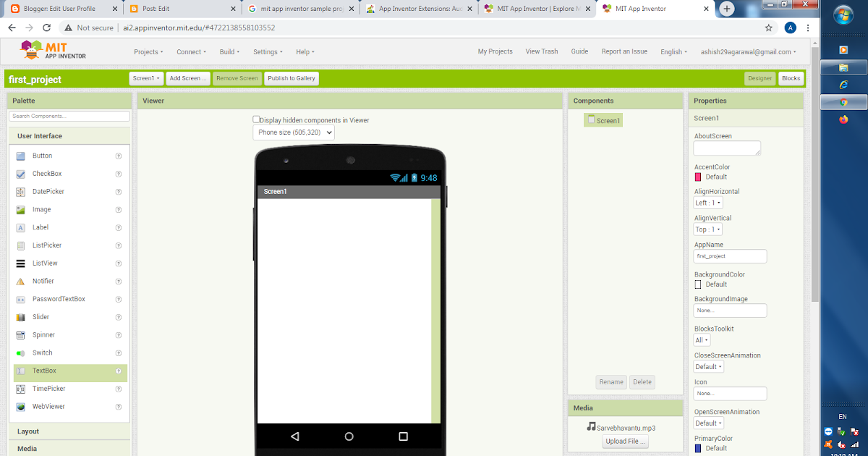Viewport: 868px width, 456px height.
Task: Open the help tooltip for ListPicker
Action: [118, 245]
